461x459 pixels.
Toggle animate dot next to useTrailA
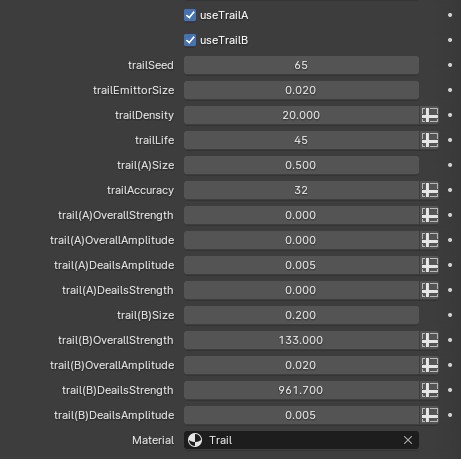point(450,15)
